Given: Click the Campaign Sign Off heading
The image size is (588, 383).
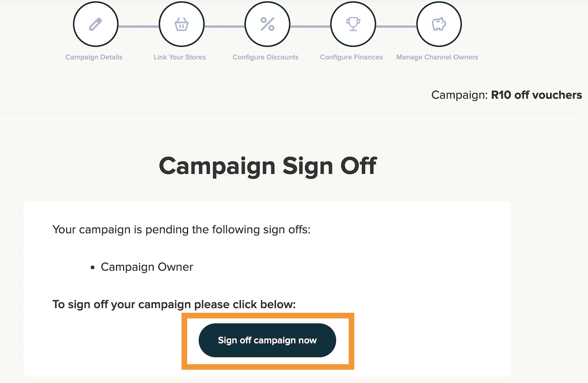Looking at the screenshot, I should click(x=268, y=166).
